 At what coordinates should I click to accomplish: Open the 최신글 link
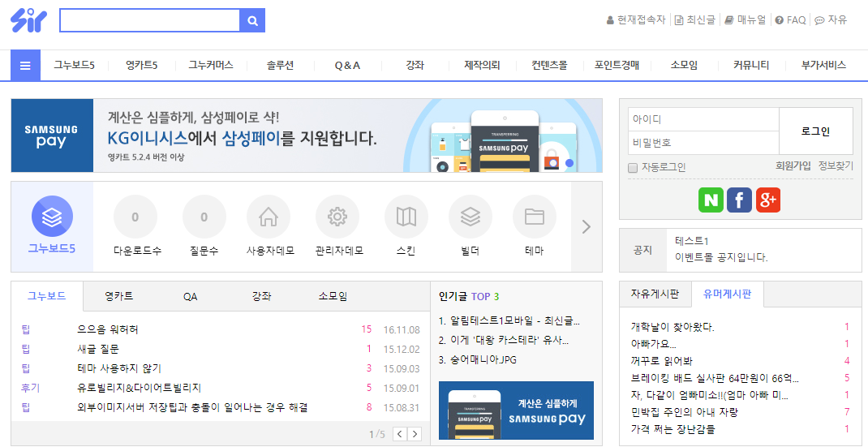pyautogui.click(x=694, y=20)
